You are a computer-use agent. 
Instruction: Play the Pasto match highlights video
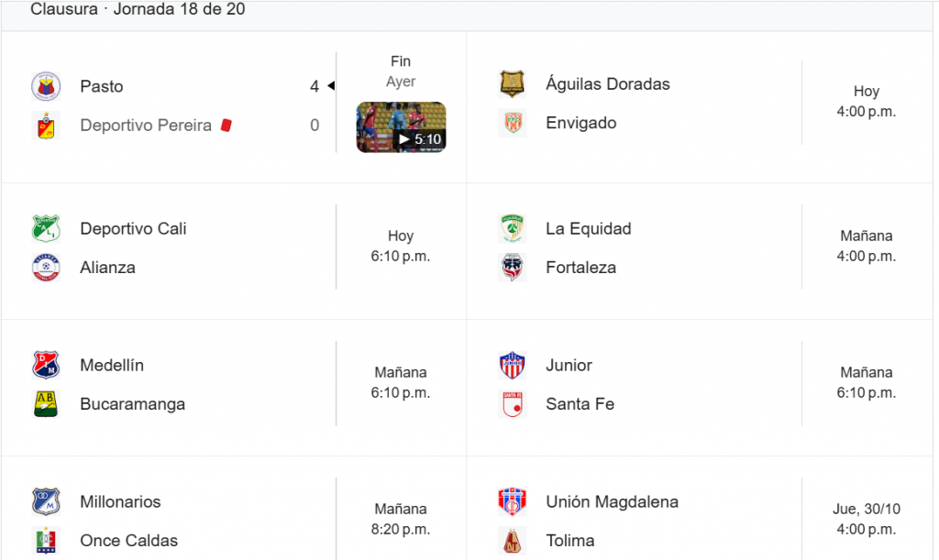(401, 126)
